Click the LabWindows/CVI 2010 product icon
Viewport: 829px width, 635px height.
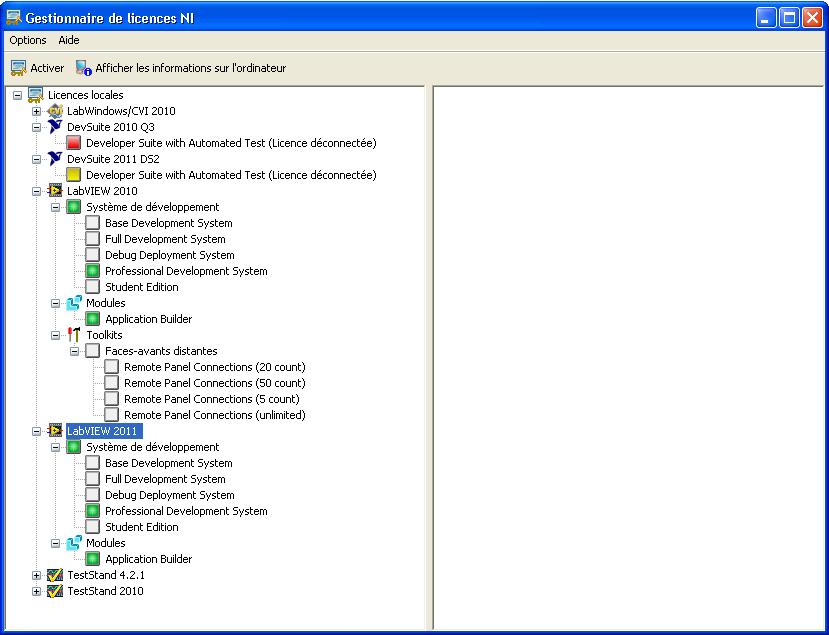click(55, 111)
